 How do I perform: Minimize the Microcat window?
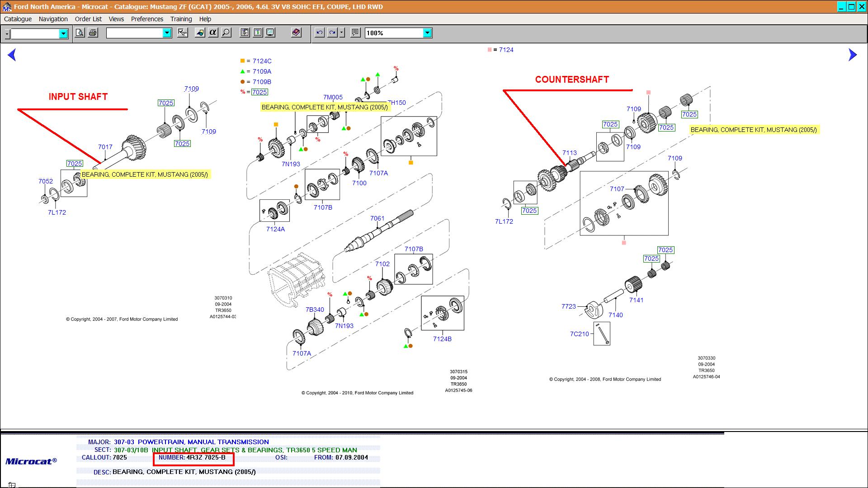click(841, 6)
